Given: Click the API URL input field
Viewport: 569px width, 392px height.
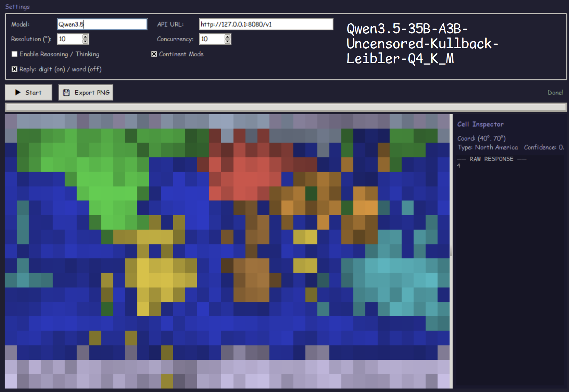Looking at the screenshot, I should [266, 24].
